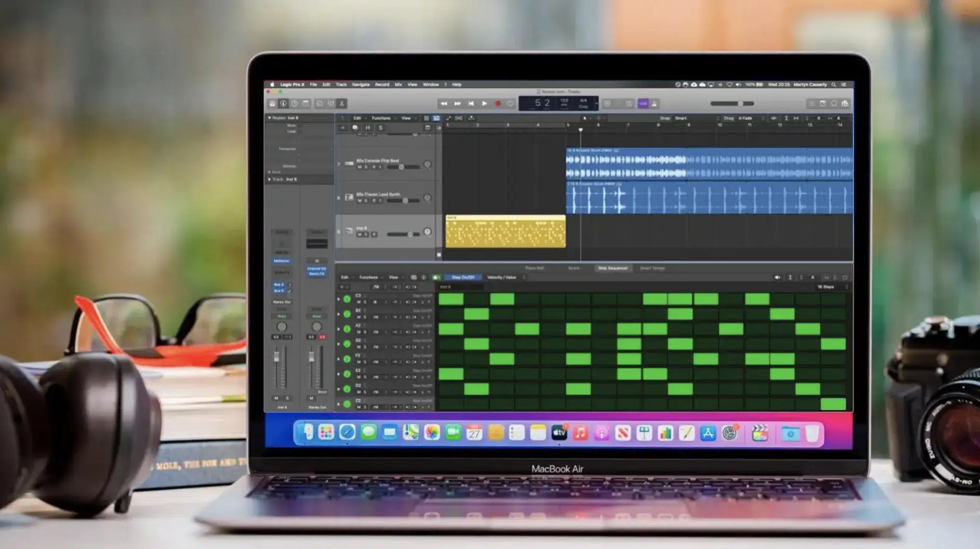
Task: Open the File menu
Action: coord(314,84)
